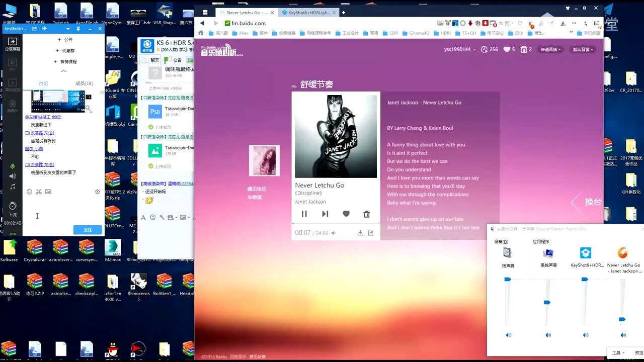Open listening history counter 256
The image size is (644, 362).
click(490, 49)
